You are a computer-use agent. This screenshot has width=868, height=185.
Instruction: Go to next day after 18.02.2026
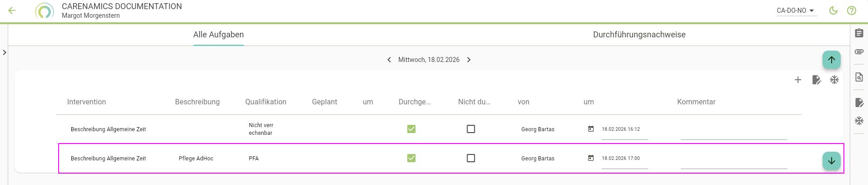click(x=469, y=60)
